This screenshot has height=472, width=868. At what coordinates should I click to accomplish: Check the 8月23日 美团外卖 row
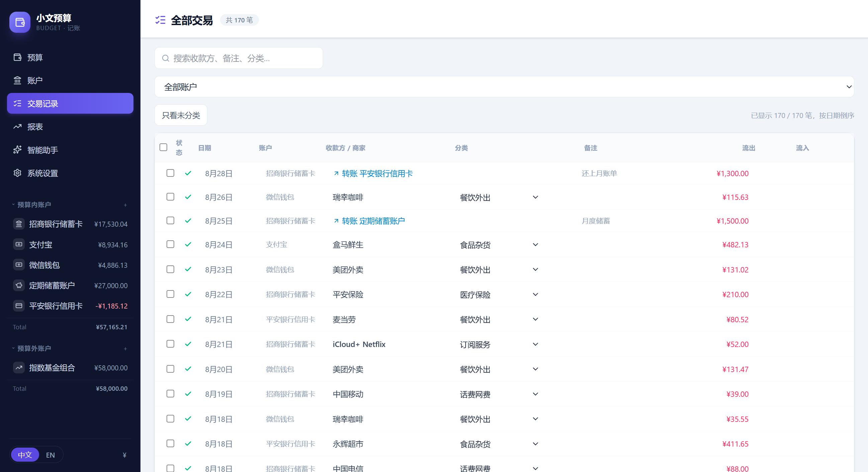(171, 269)
